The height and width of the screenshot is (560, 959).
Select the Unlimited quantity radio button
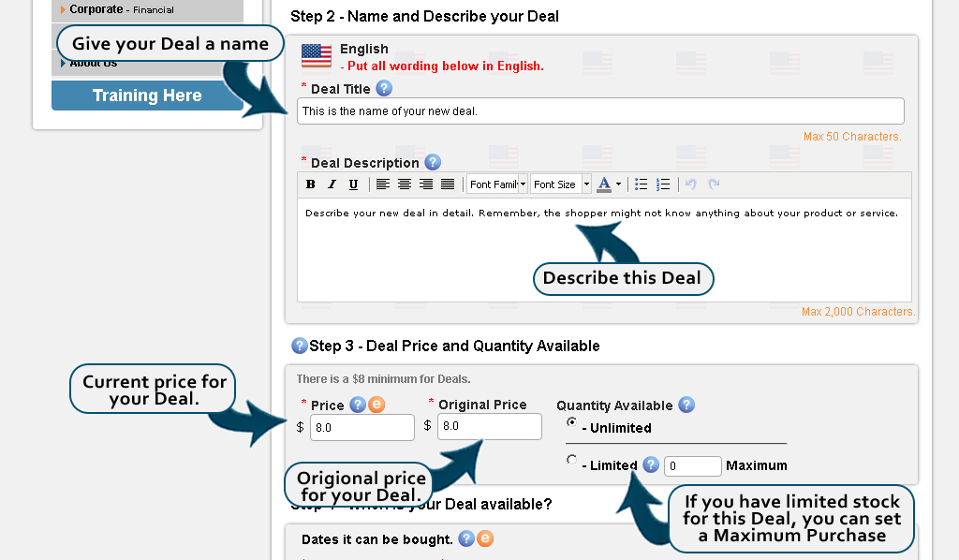(x=572, y=422)
